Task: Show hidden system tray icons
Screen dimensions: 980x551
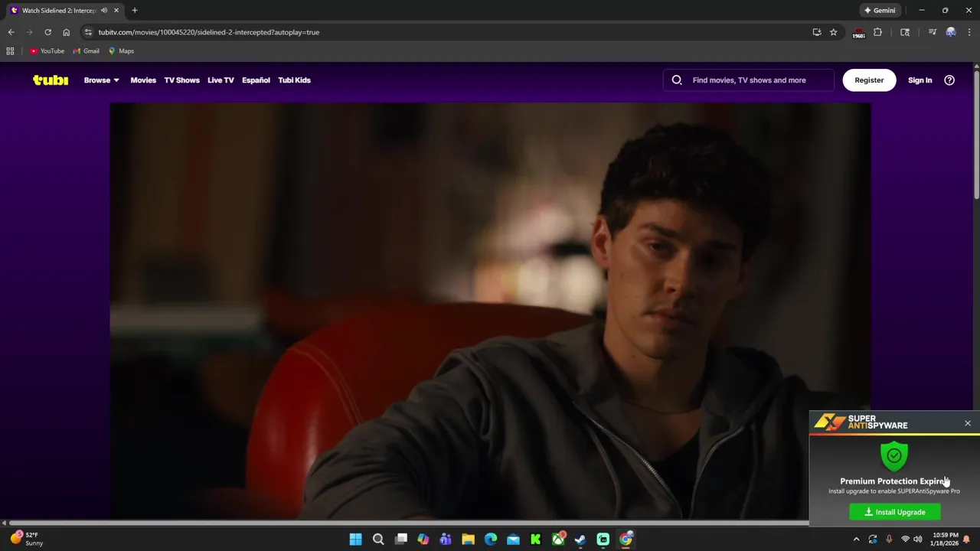Action: point(856,540)
